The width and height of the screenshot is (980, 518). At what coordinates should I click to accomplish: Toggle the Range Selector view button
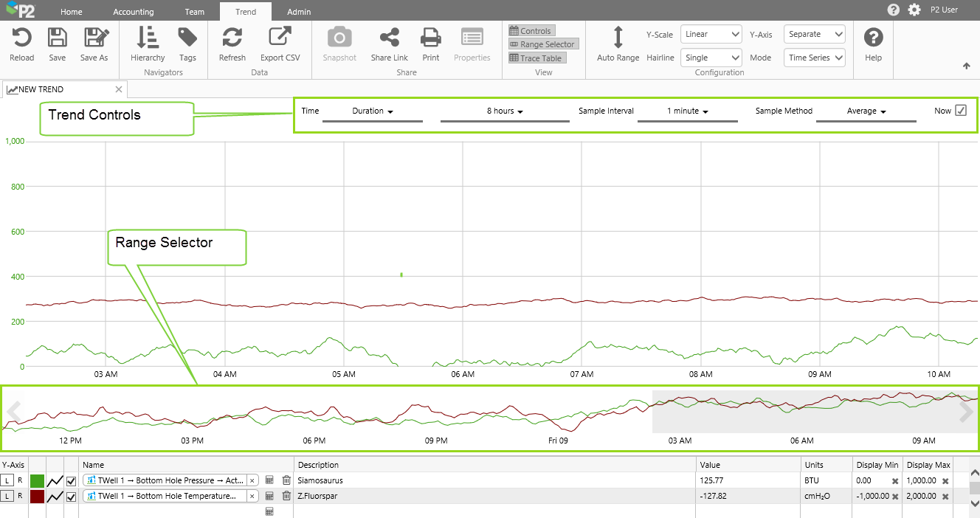point(542,44)
